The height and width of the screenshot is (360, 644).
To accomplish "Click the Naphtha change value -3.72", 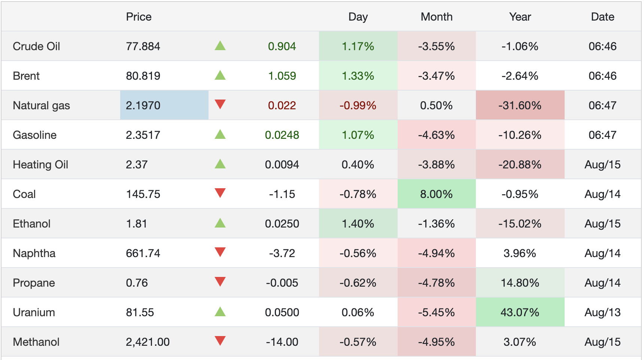I will (x=282, y=253).
